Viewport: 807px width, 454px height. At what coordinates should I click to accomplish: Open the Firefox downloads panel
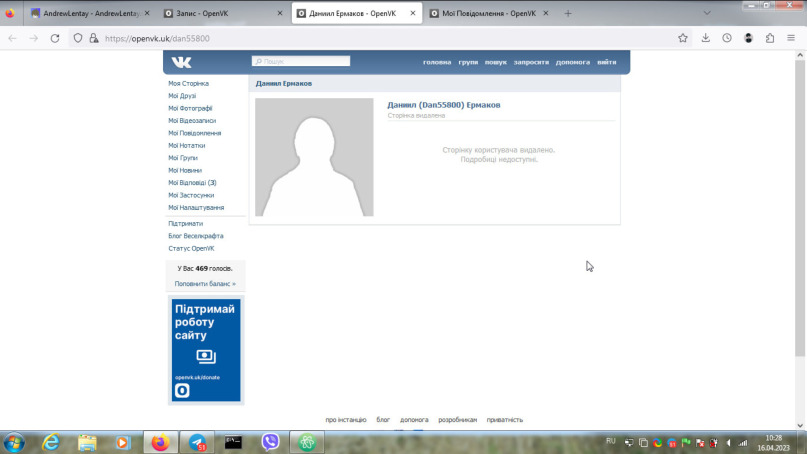click(x=705, y=38)
